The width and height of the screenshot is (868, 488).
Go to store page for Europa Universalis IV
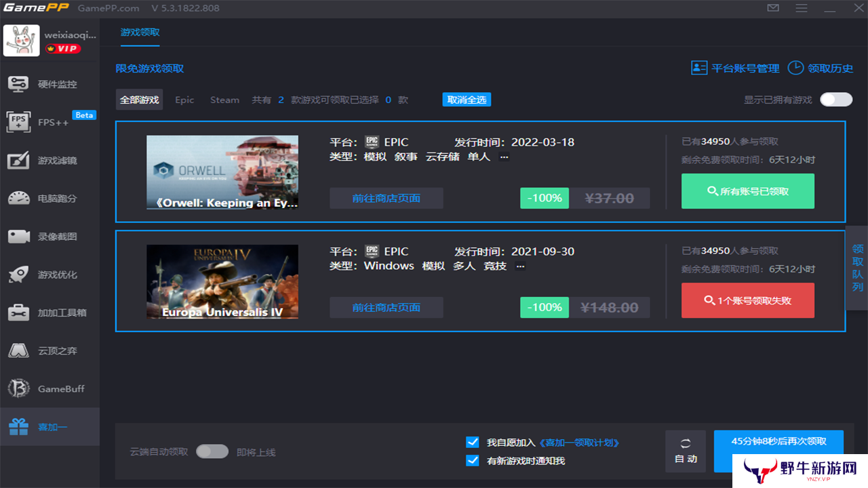tap(387, 307)
